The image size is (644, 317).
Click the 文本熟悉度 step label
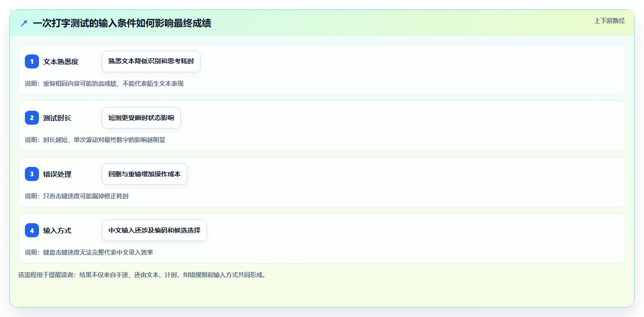[61, 61]
